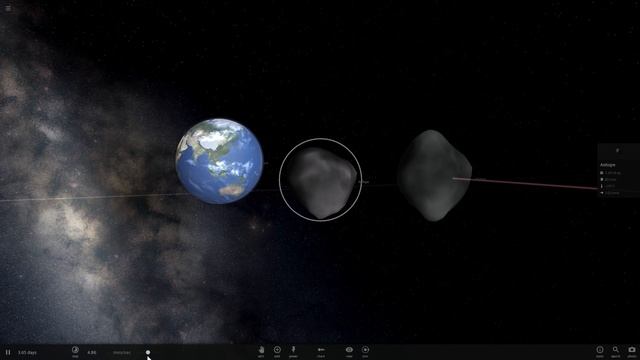Select the Chart tool
The image size is (640, 360).
click(321, 350)
